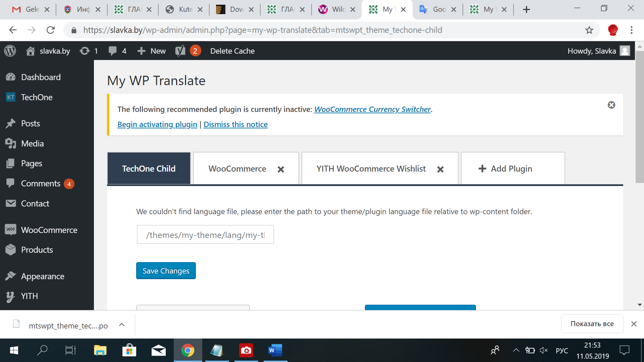The width and height of the screenshot is (644, 362).
Task: Open Microsoft Store from the taskbar
Action: [x=129, y=351]
